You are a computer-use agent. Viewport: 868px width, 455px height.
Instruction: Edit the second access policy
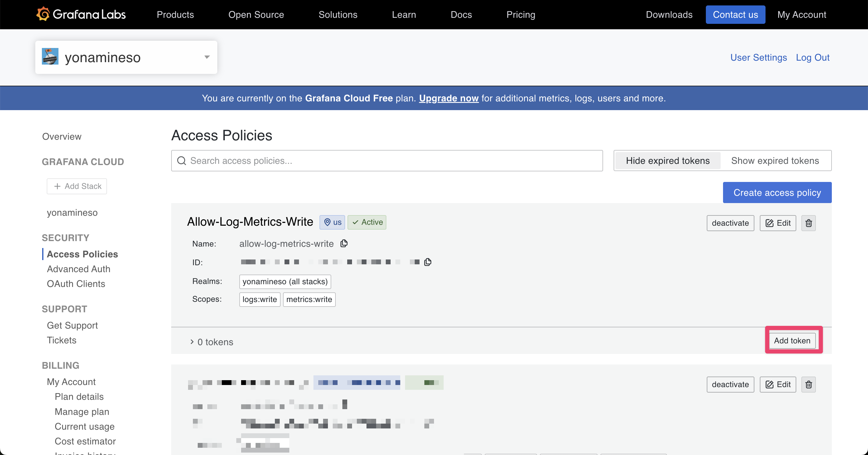pos(778,384)
